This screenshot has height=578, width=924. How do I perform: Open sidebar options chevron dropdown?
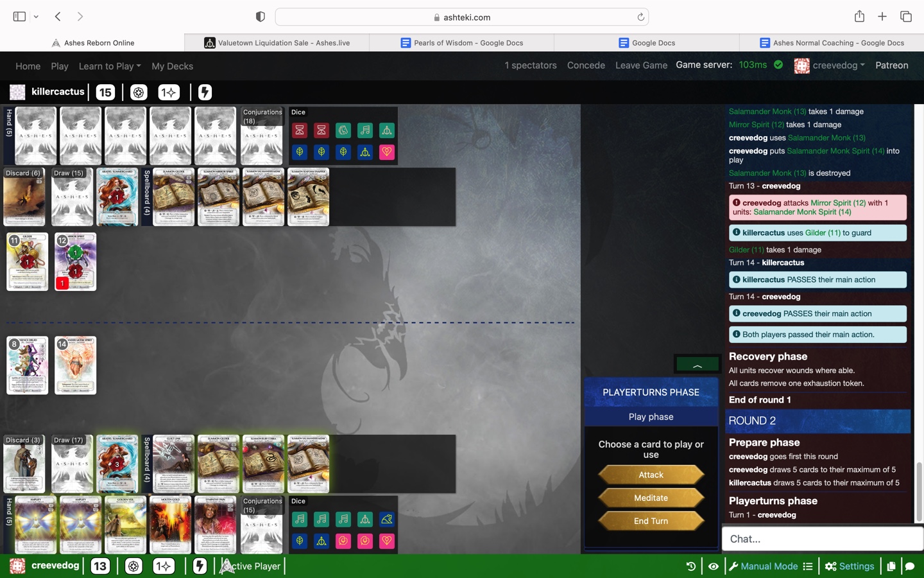point(36,17)
